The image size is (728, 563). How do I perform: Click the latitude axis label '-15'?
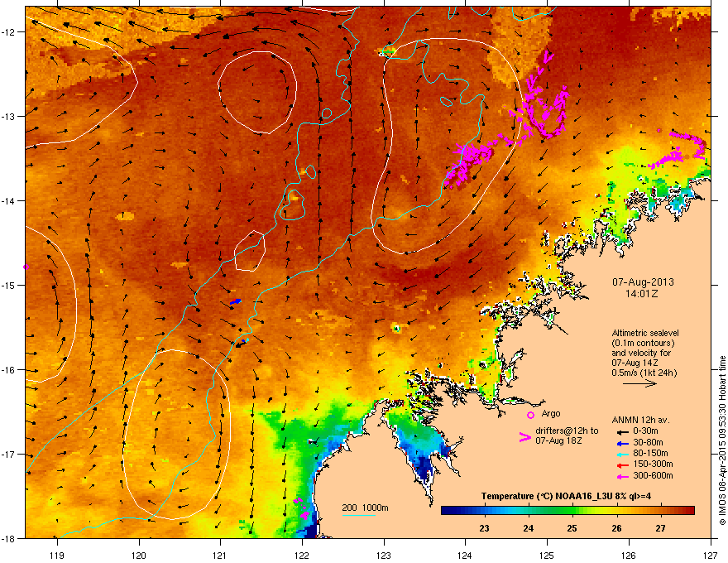(x=8, y=285)
